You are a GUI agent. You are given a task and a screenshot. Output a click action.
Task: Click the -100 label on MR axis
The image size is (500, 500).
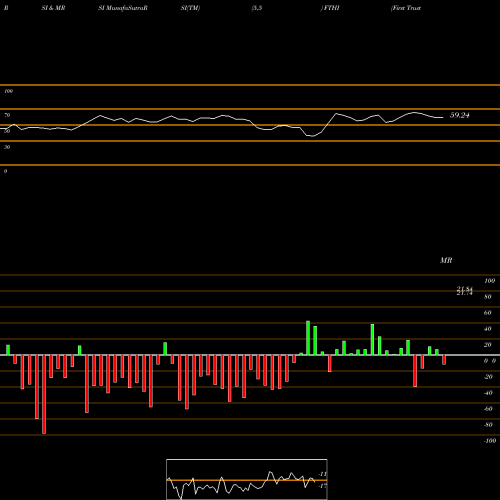tap(489, 441)
